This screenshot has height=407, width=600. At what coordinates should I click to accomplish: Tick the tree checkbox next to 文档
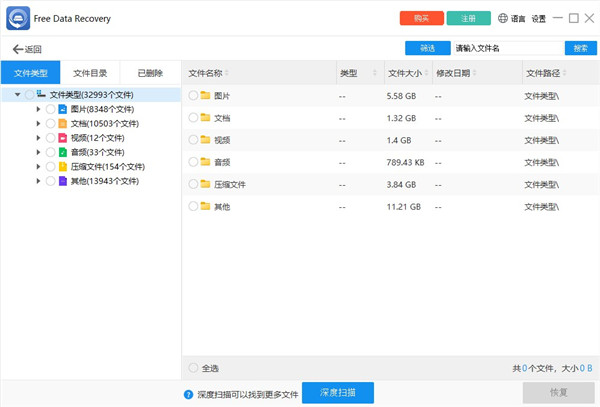(x=50, y=123)
